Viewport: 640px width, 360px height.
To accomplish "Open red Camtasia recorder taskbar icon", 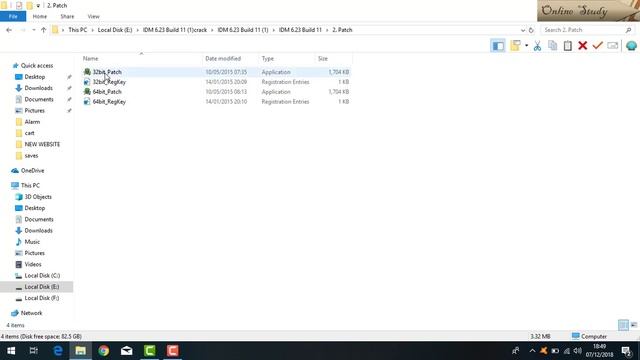I will 173,351.
